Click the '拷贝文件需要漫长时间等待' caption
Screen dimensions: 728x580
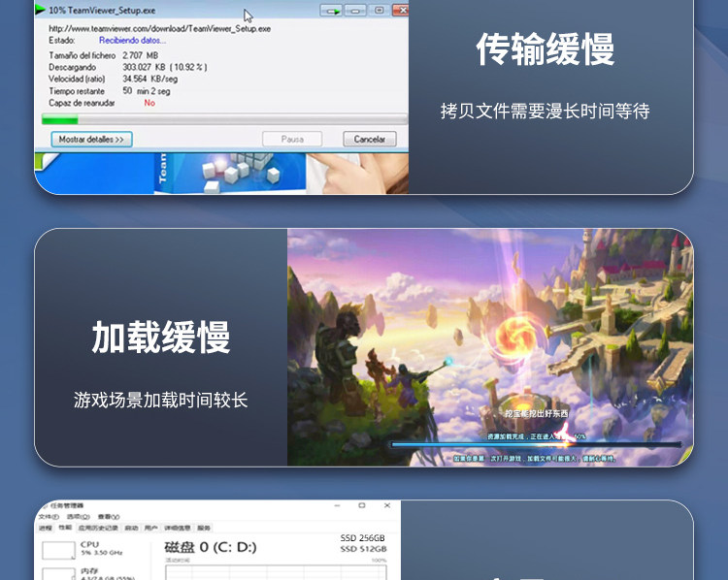pos(546,112)
